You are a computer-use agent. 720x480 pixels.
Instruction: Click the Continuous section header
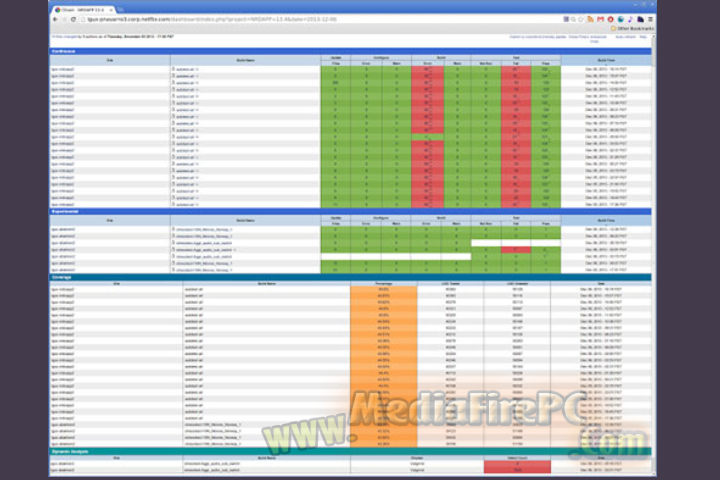350,51
